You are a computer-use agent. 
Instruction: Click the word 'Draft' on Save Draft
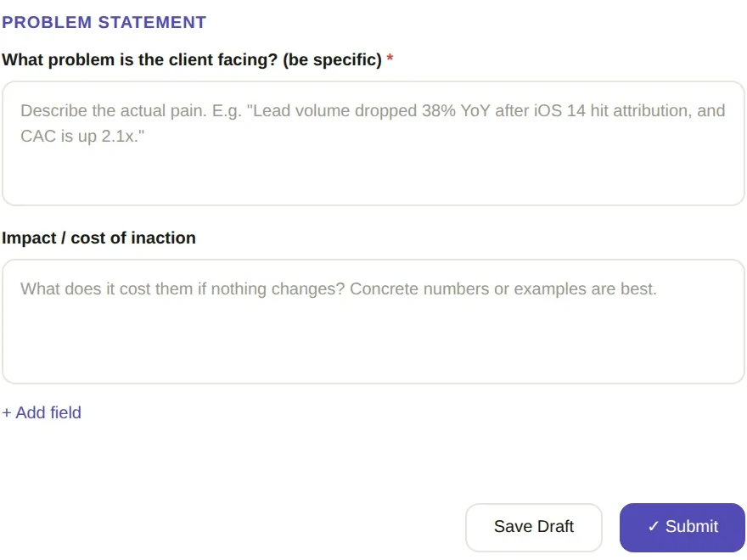pyautogui.click(x=554, y=526)
